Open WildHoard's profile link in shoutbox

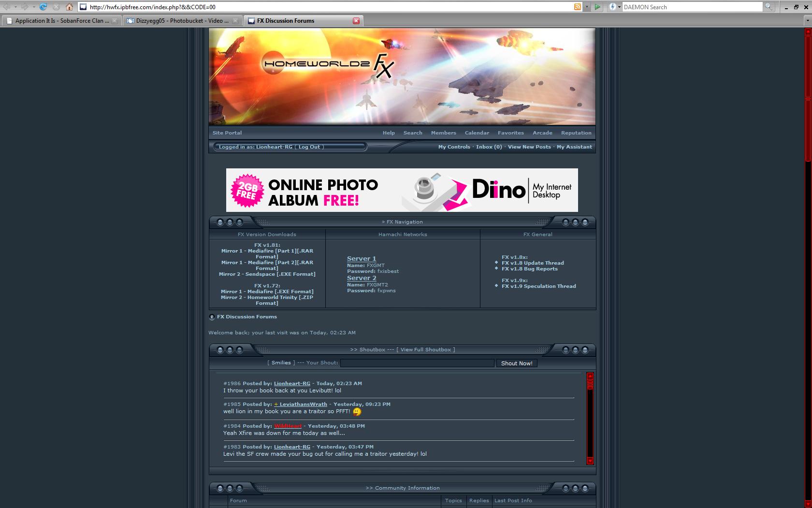click(x=288, y=426)
